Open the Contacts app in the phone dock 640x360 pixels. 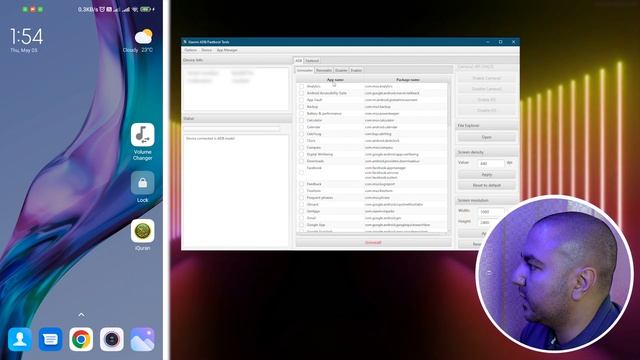pos(20,339)
